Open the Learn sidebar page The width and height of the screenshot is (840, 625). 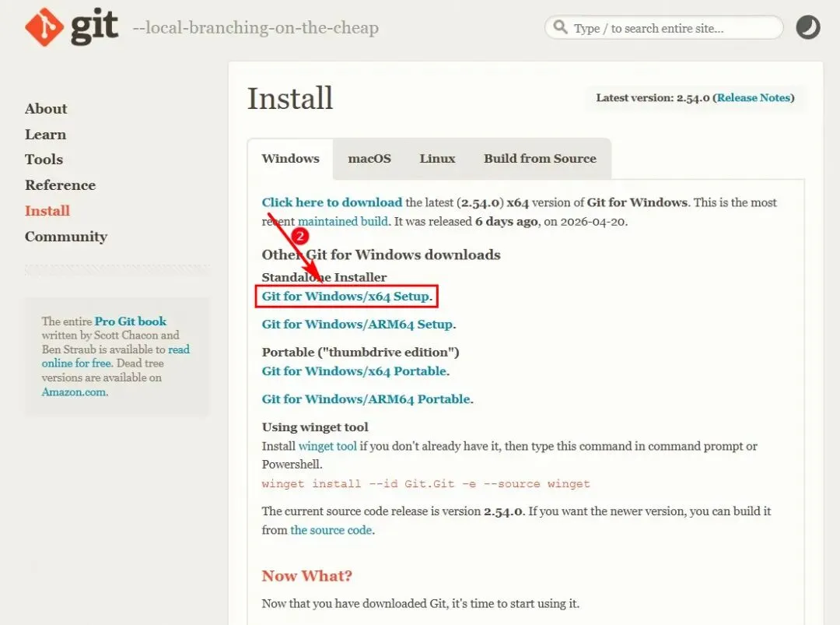click(x=46, y=135)
